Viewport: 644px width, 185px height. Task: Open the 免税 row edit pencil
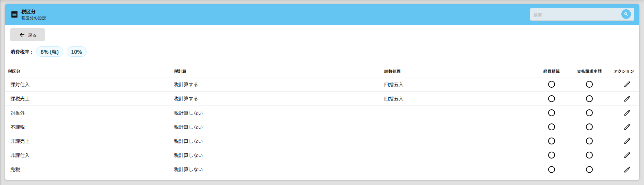click(x=627, y=170)
